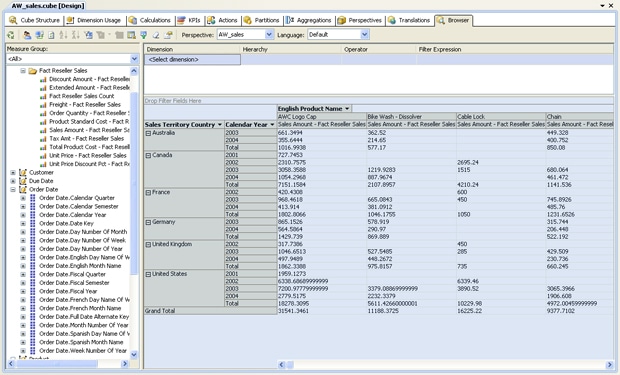Open the Translations tab
The height and width of the screenshot is (375, 620).
point(409,20)
